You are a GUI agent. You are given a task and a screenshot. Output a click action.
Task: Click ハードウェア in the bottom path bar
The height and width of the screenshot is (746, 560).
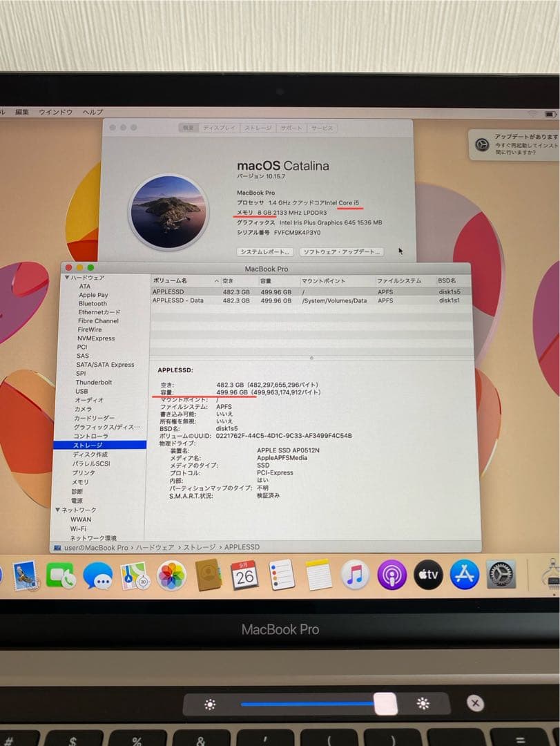155,547
